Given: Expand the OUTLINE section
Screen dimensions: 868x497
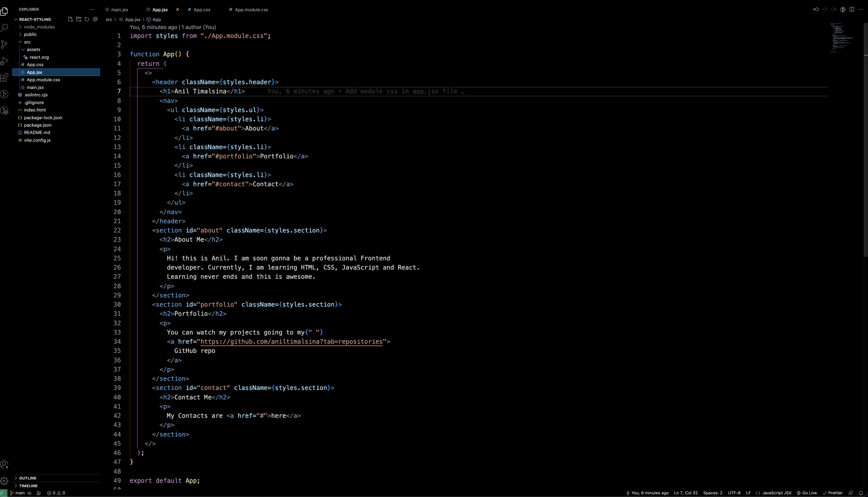Looking at the screenshot, I should point(28,478).
